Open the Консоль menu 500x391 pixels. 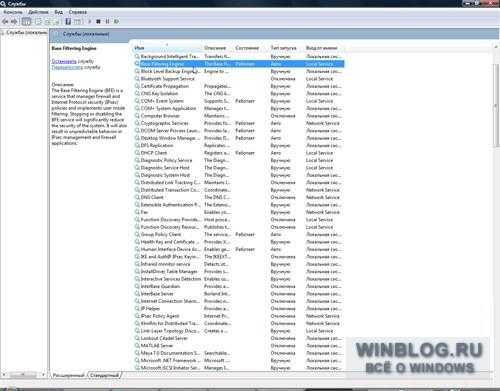point(13,12)
